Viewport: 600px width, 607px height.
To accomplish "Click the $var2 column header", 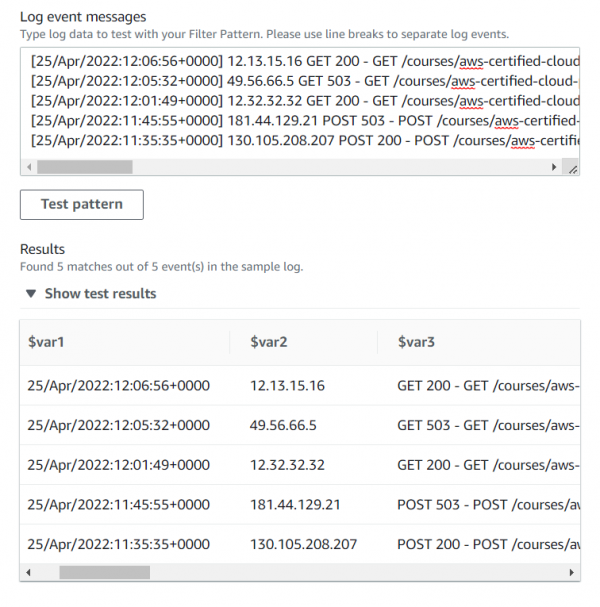I will click(x=269, y=343).
